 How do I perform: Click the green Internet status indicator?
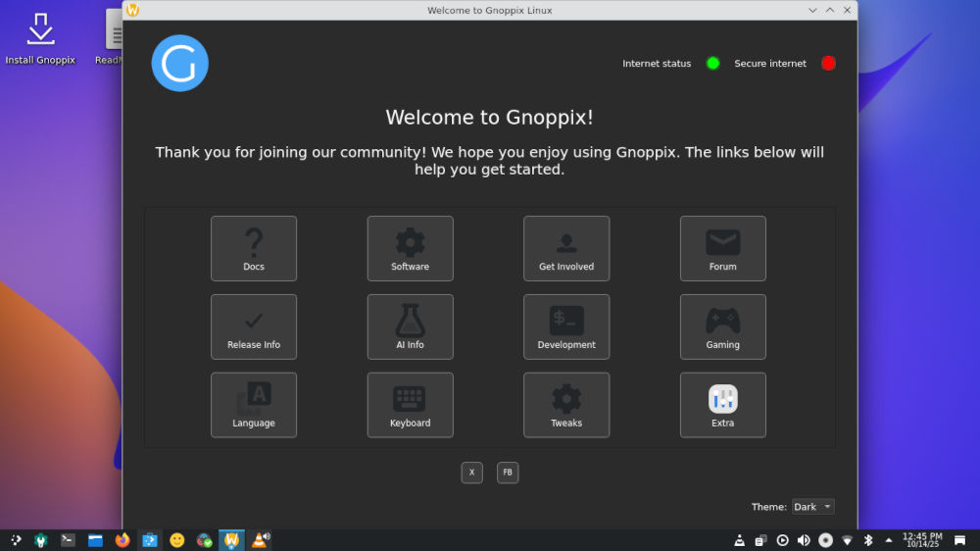click(713, 64)
